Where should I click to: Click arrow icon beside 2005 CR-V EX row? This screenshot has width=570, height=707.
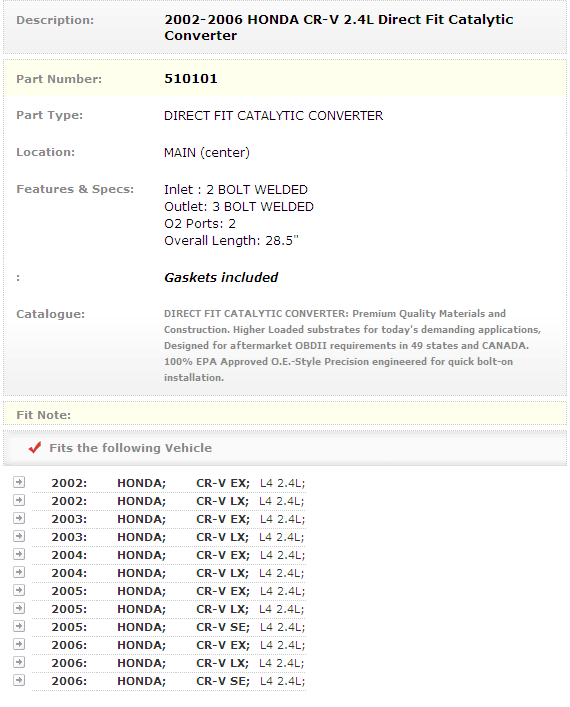(x=19, y=590)
